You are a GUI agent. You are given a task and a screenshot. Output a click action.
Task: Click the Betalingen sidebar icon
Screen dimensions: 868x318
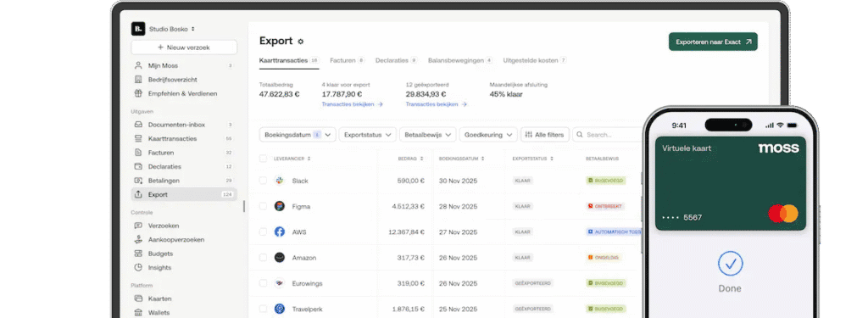[138, 181]
